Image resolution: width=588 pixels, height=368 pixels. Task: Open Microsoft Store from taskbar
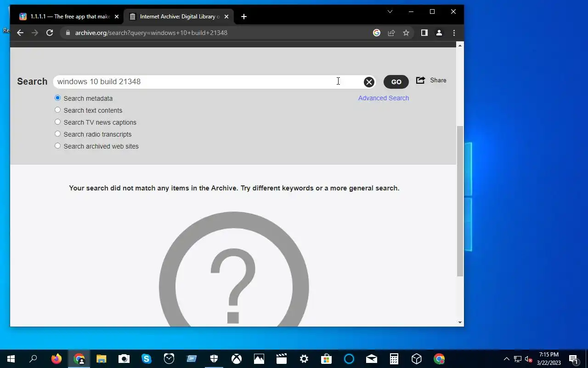327,359
